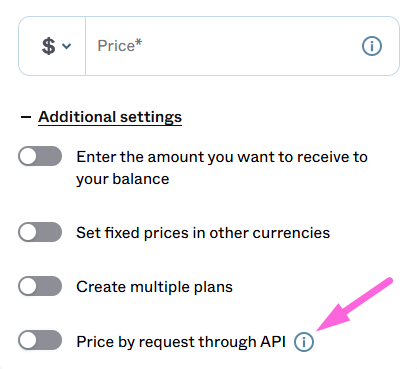Click the asterisk required marker after Price
The width and height of the screenshot is (417, 369).
(139, 42)
